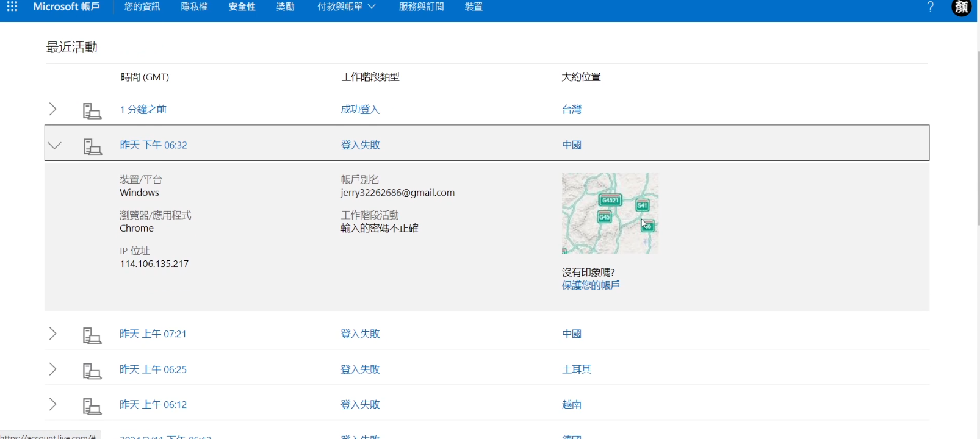The width and height of the screenshot is (980, 439).
Task: Click the location map thumbnail
Action: click(610, 213)
